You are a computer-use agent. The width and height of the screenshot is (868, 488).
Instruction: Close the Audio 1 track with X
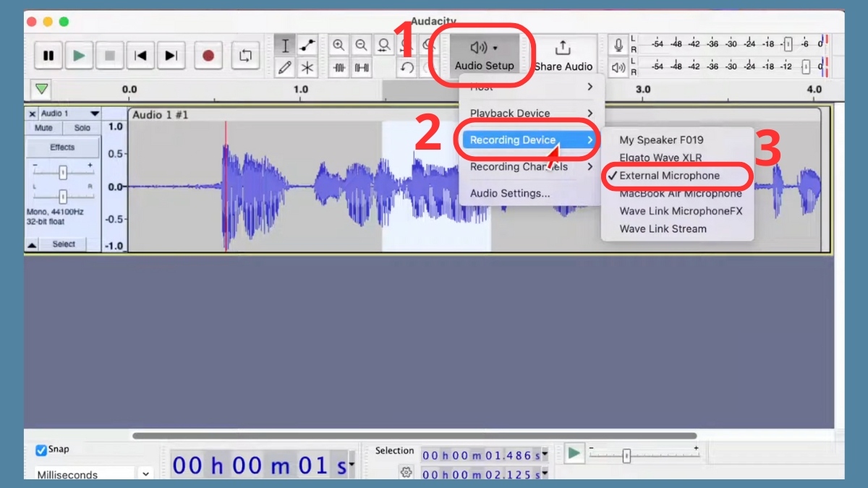click(32, 114)
